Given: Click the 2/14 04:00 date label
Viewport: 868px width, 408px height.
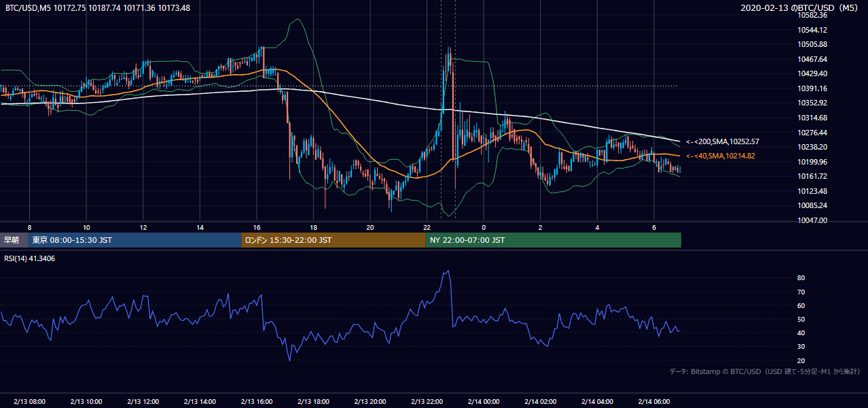Looking at the screenshot, I should point(597,402).
